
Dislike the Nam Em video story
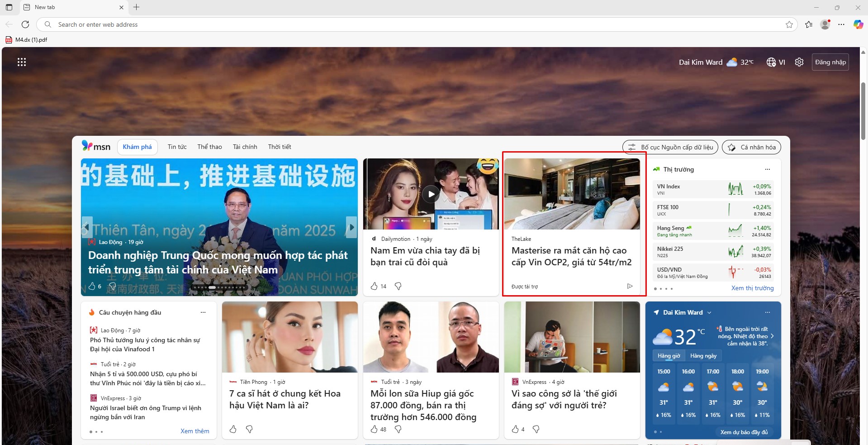coord(398,286)
